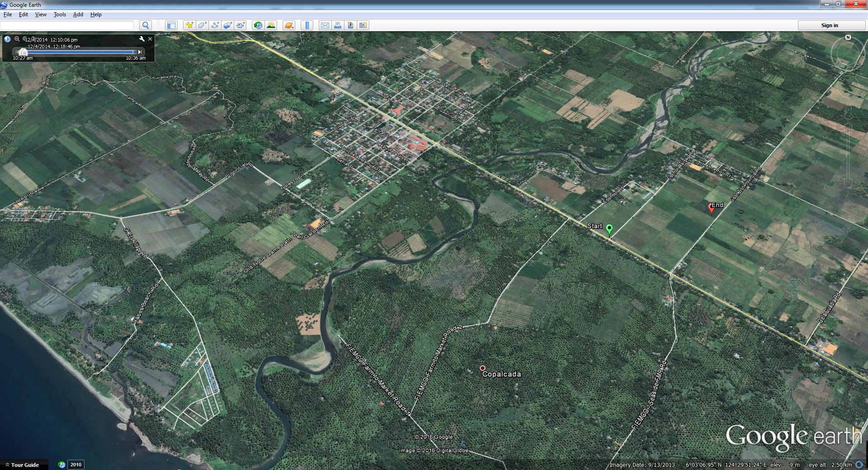Click the Look joystick ring
The width and height of the screenshot is (868, 470).
847,54
